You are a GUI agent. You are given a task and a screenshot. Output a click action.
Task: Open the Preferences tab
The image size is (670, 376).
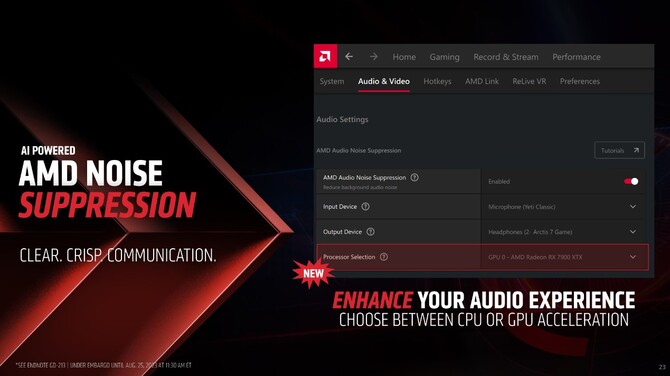580,81
